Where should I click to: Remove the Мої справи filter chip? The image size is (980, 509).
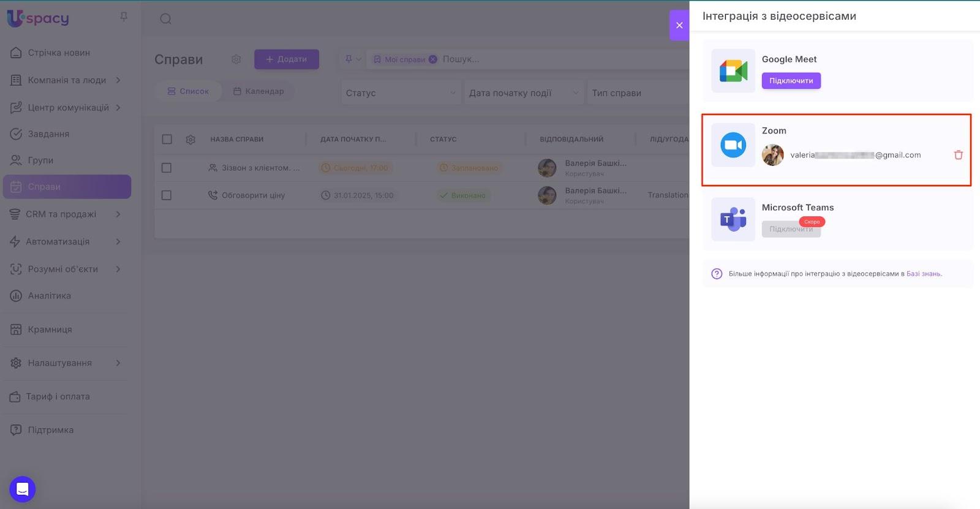pos(433,59)
